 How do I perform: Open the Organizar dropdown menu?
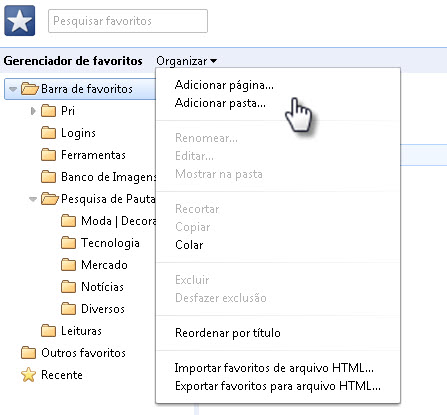pos(187,61)
